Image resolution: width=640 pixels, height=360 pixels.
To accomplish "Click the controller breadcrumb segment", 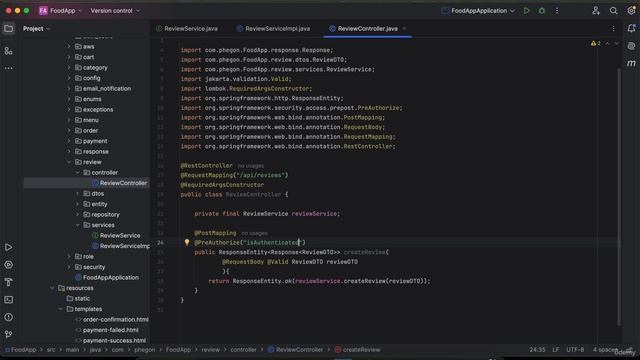I will 243,350.
